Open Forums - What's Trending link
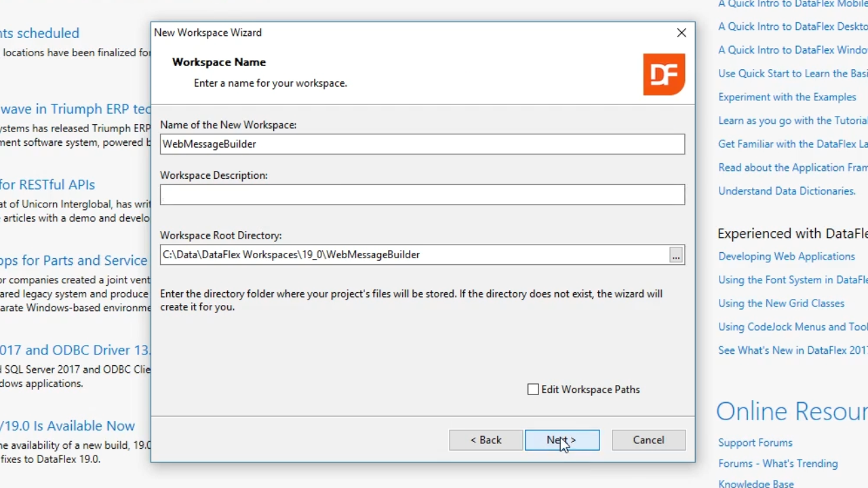Image resolution: width=868 pixels, height=488 pixels. tap(778, 464)
